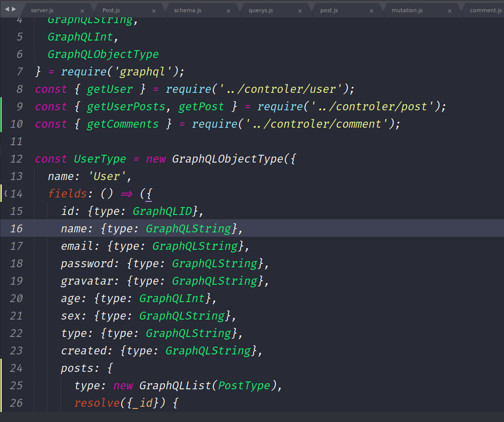Click 'password' field name on line 18
Screen dimensions: 504x422
(x=87, y=263)
